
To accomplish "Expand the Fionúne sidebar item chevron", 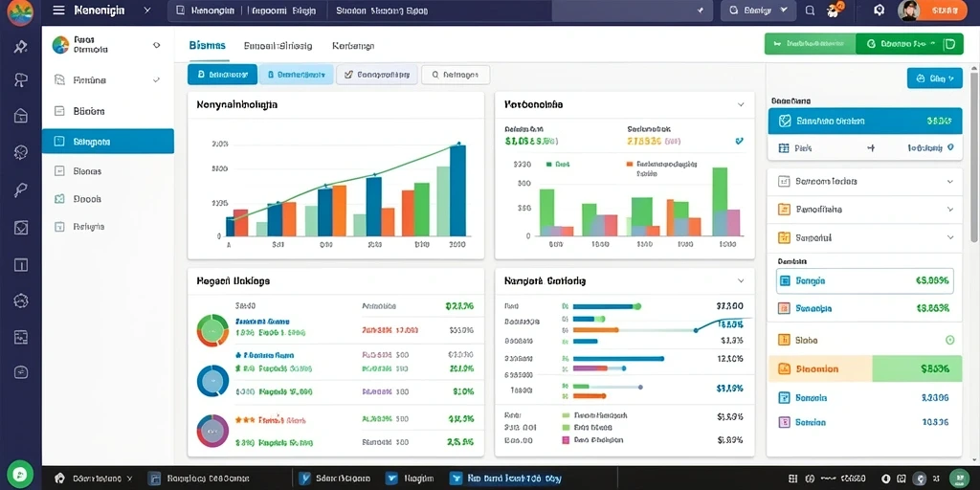I will click(156, 80).
